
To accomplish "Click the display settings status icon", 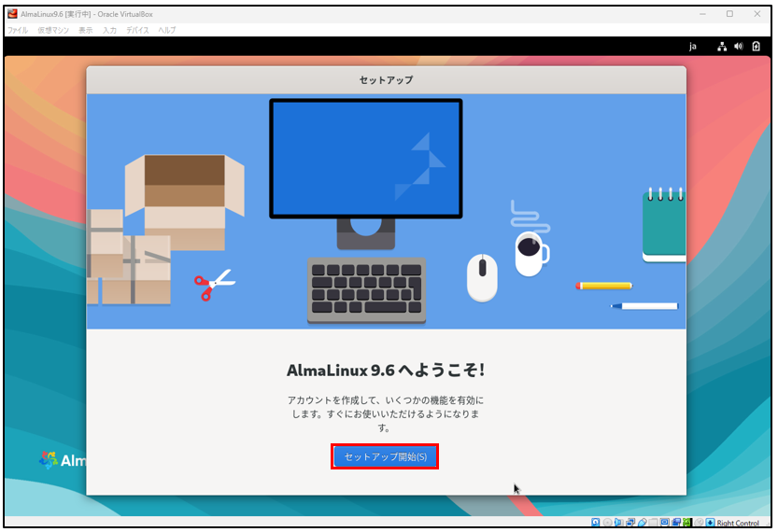I will pos(665,523).
